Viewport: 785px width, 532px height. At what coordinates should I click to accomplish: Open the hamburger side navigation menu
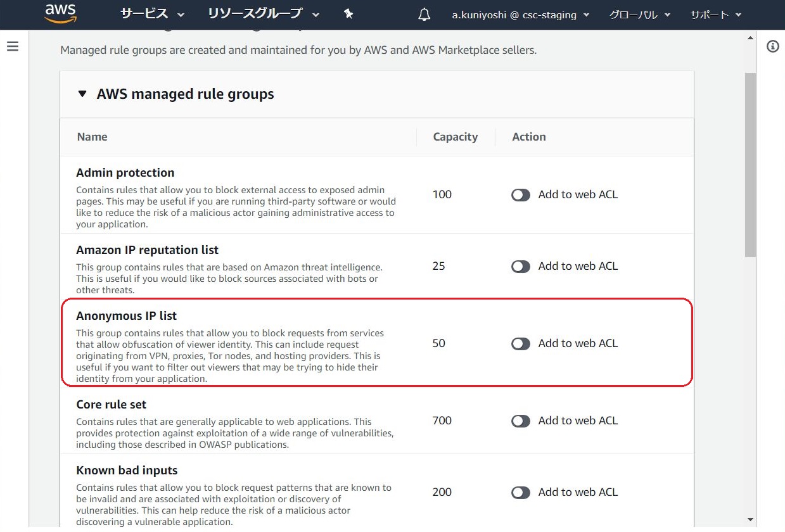13,46
